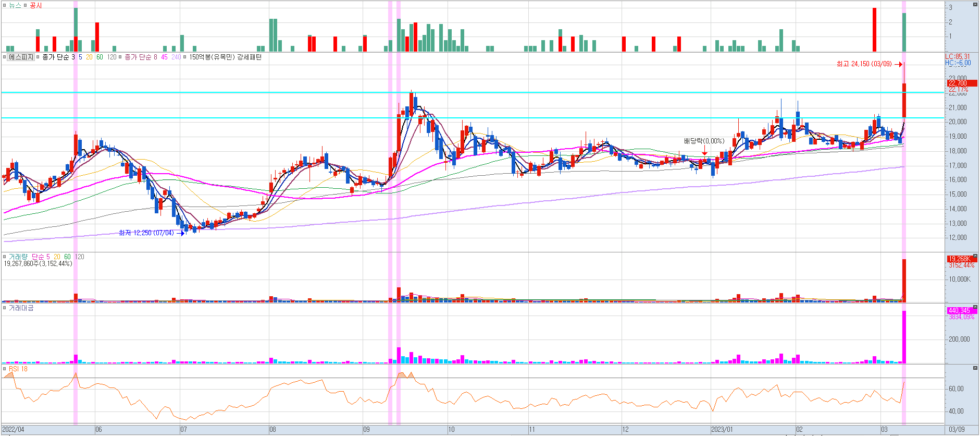Close the 거래량 volume panel

[975, 256]
